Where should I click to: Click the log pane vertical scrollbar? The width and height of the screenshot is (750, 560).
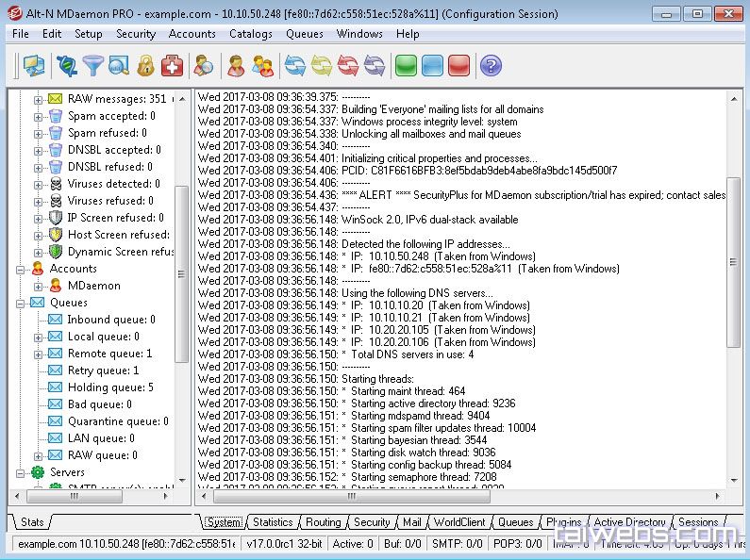coord(734,283)
